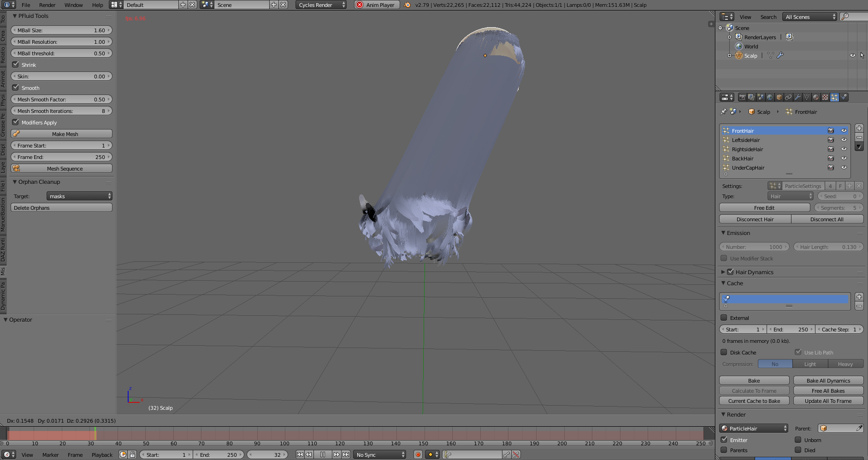
Task: Uncheck the Hair Dynamics checkbox
Action: click(730, 272)
